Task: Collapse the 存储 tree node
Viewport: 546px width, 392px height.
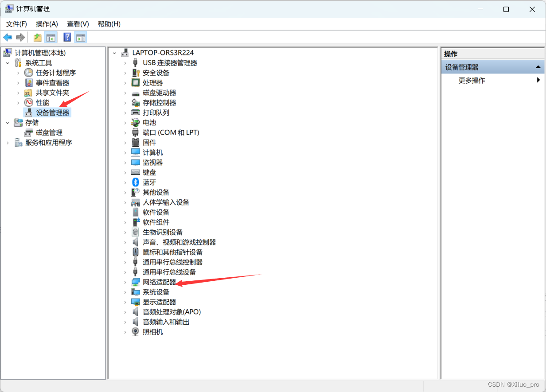Action: click(8, 123)
